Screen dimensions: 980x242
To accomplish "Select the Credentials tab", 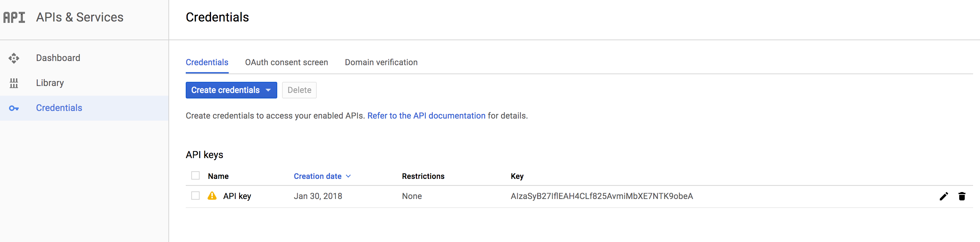I will pyautogui.click(x=207, y=62).
